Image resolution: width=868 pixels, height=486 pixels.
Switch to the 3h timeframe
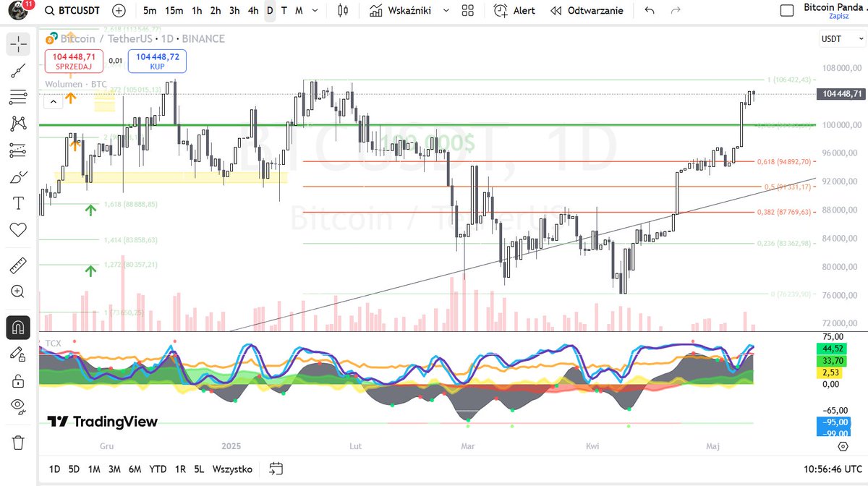(234, 11)
